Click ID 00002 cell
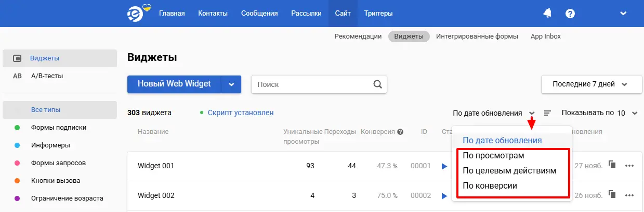The width and height of the screenshot is (644, 212). [420, 196]
